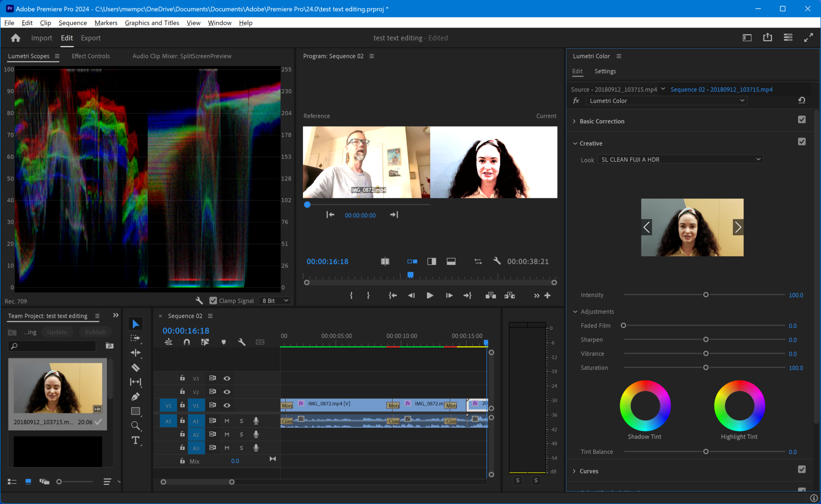This screenshot has height=504, width=821.
Task: Select the Zoom tool in the tools panel
Action: [135, 426]
